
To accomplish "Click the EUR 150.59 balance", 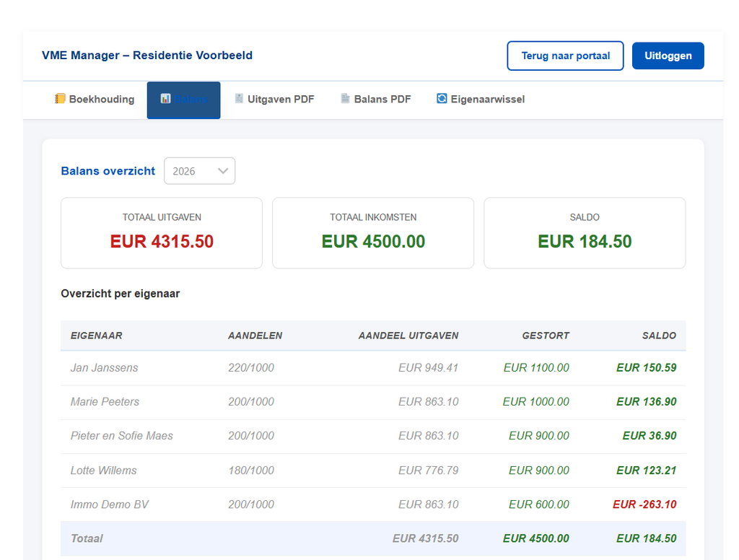I will tap(646, 367).
